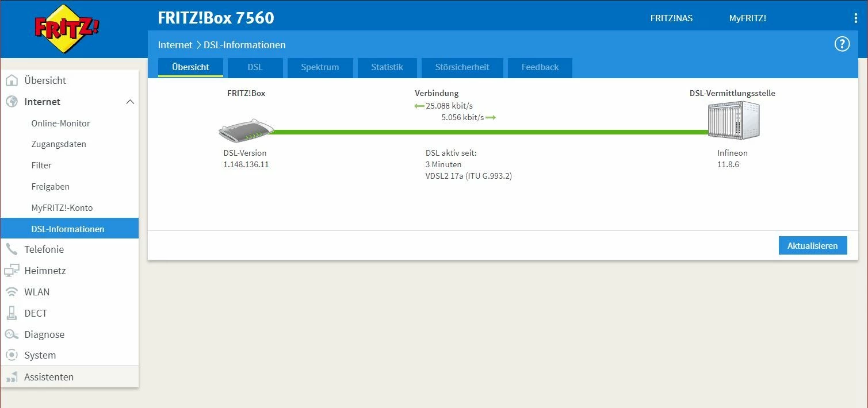Click the DSL-Vermittlungsstelle exchange rack image
Viewport: 868px width, 408px height.
coord(734,120)
